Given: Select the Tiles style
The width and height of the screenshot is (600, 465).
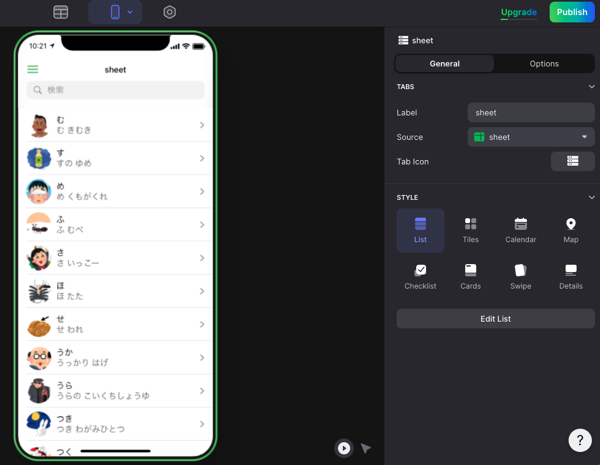Looking at the screenshot, I should 470,230.
